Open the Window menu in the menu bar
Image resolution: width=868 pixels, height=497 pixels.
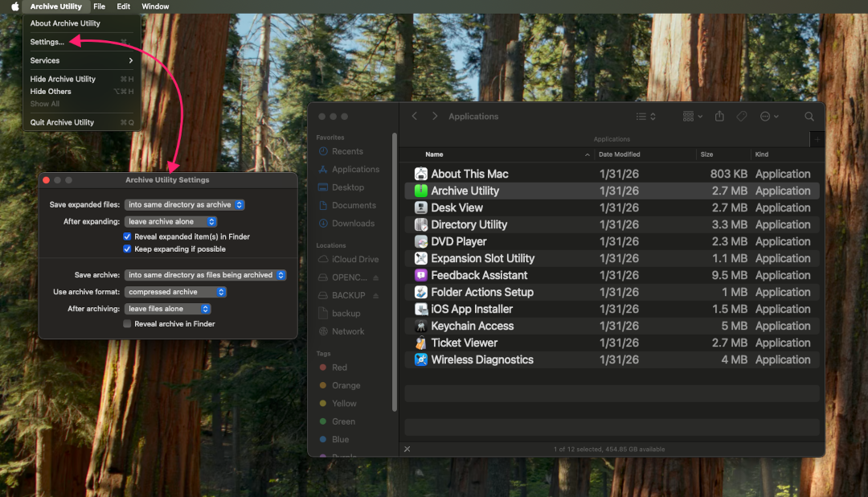pyautogui.click(x=155, y=6)
